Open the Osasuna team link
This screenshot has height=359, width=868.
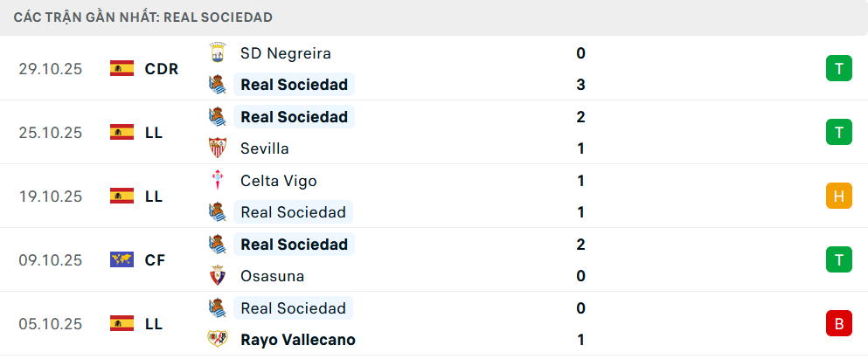point(272,276)
